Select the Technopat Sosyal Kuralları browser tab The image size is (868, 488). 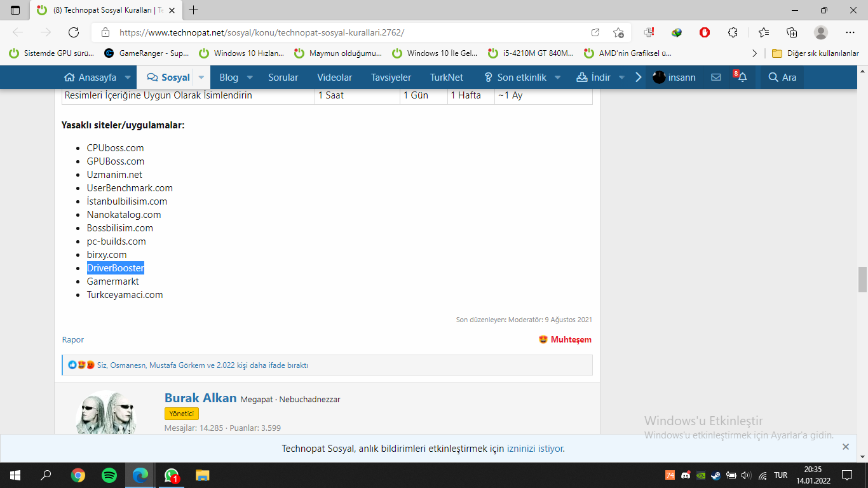point(105,10)
